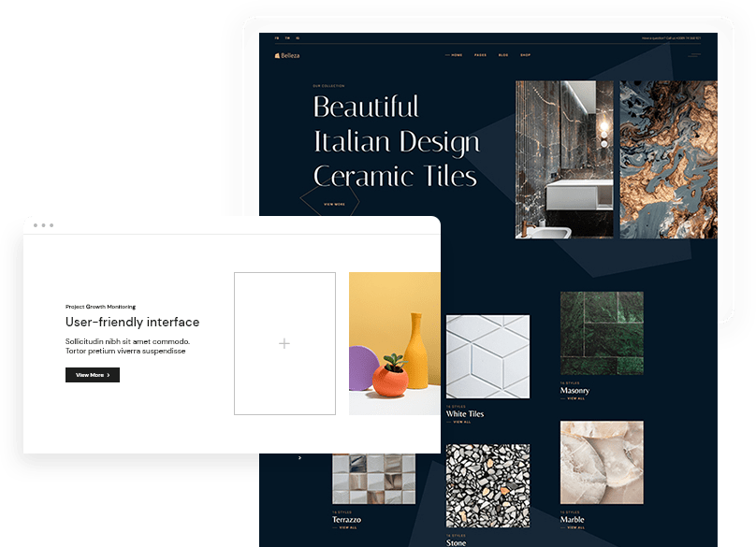Image resolution: width=756 pixels, height=547 pixels.
Task: Open the Shop menu item
Action: 526,55
